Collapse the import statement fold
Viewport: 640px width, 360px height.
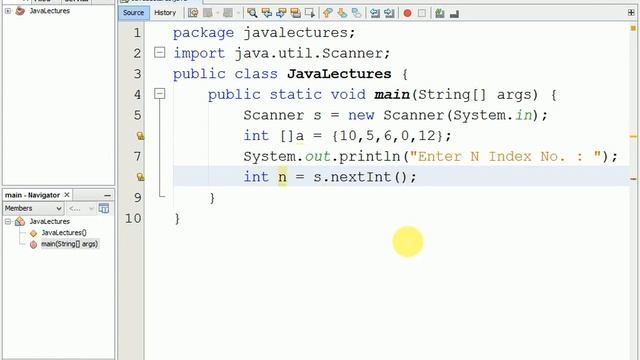click(x=160, y=53)
